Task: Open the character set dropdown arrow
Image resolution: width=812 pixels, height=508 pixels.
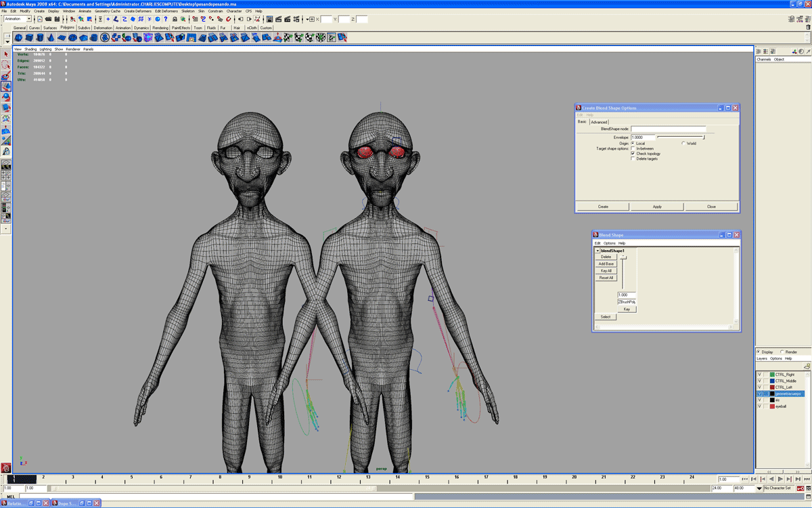Action: (759, 488)
